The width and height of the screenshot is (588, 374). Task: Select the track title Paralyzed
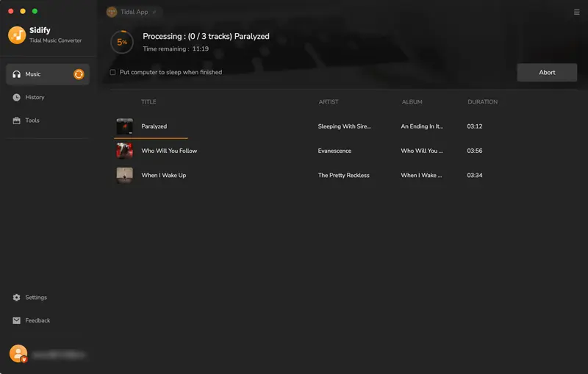(x=154, y=126)
